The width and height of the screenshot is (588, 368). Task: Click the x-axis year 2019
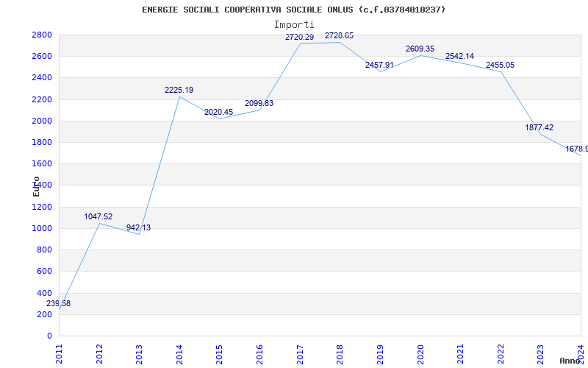pos(380,355)
